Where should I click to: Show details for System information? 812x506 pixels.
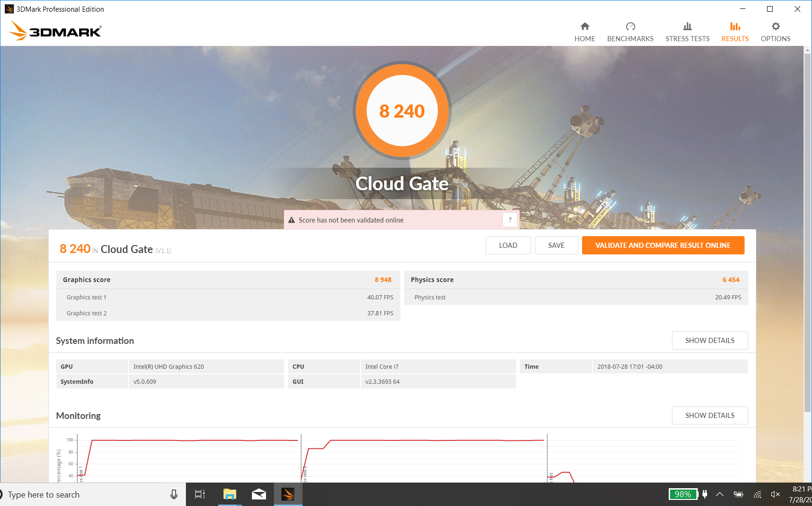[x=710, y=341]
